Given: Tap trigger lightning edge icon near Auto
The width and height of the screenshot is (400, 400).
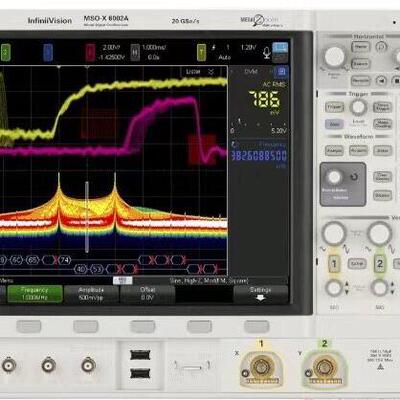Looking at the screenshot, I should coord(214,47).
